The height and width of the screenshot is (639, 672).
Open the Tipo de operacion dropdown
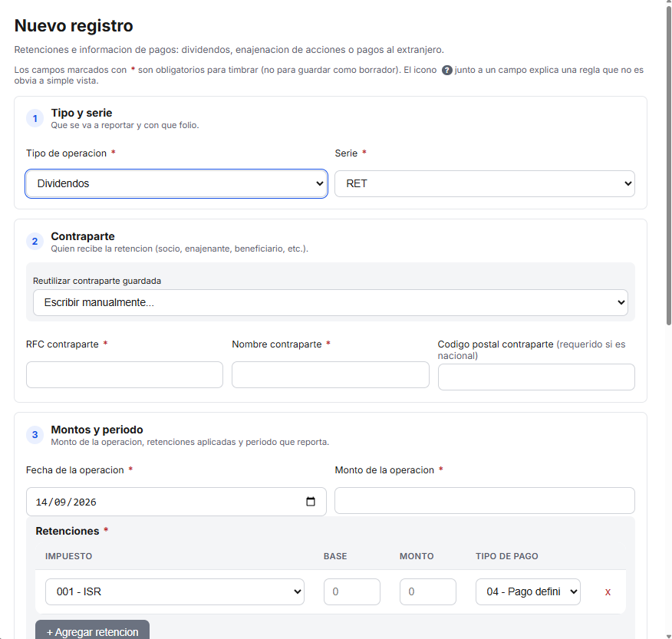(x=176, y=183)
